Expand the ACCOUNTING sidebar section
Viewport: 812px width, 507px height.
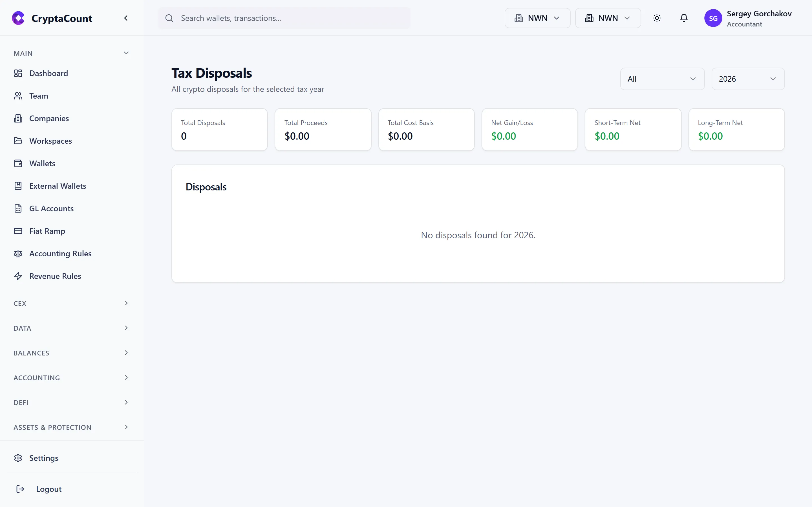(126, 378)
